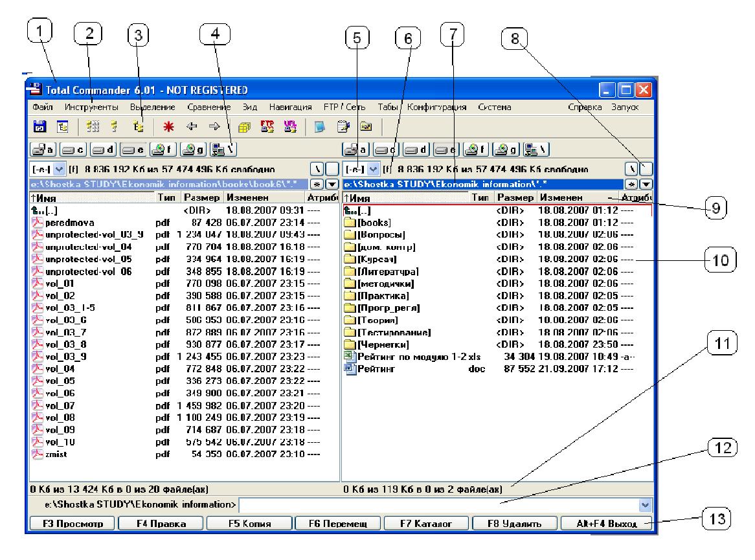This screenshot has height=560, width=755.
Task: Click the F3 Просмотр button
Action: click(x=73, y=523)
